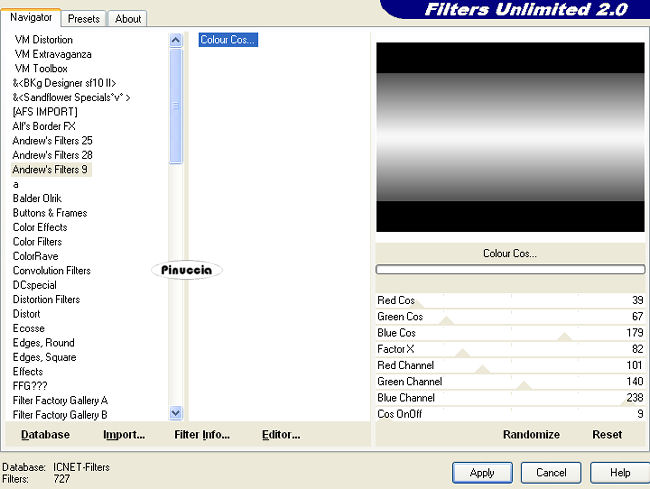
Task: Click the Database button
Action: pyautogui.click(x=45, y=435)
